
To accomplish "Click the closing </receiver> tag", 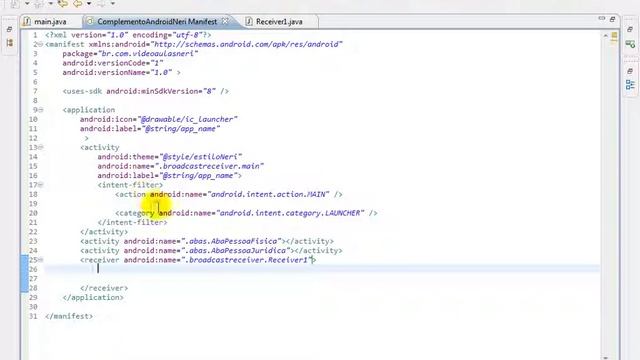I will pyautogui.click(x=104, y=288).
